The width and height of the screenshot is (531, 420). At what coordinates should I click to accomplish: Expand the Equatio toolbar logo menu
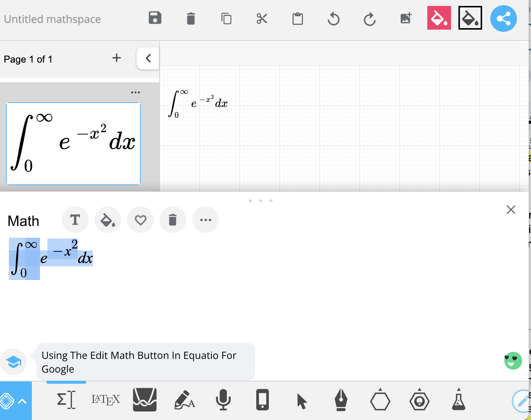(x=16, y=401)
